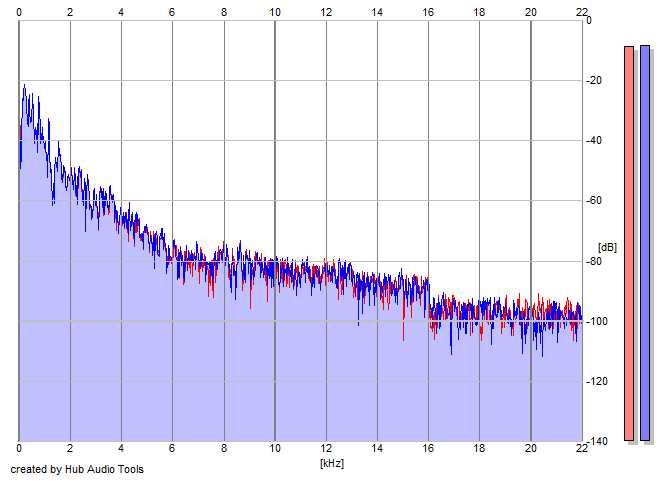This screenshot has width=664, height=481.
Task: Click the 10 kHz label on the top axis
Action: [x=275, y=13]
